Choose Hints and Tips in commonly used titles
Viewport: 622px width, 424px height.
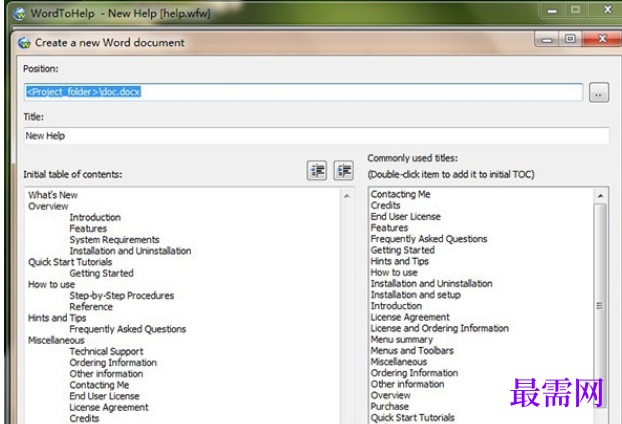point(399,261)
